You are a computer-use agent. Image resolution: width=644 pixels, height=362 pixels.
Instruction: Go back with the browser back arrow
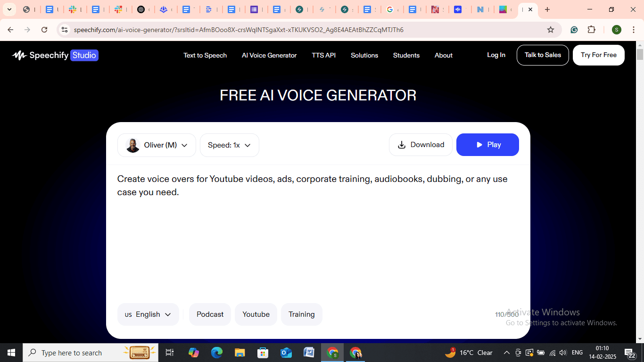(10, 30)
